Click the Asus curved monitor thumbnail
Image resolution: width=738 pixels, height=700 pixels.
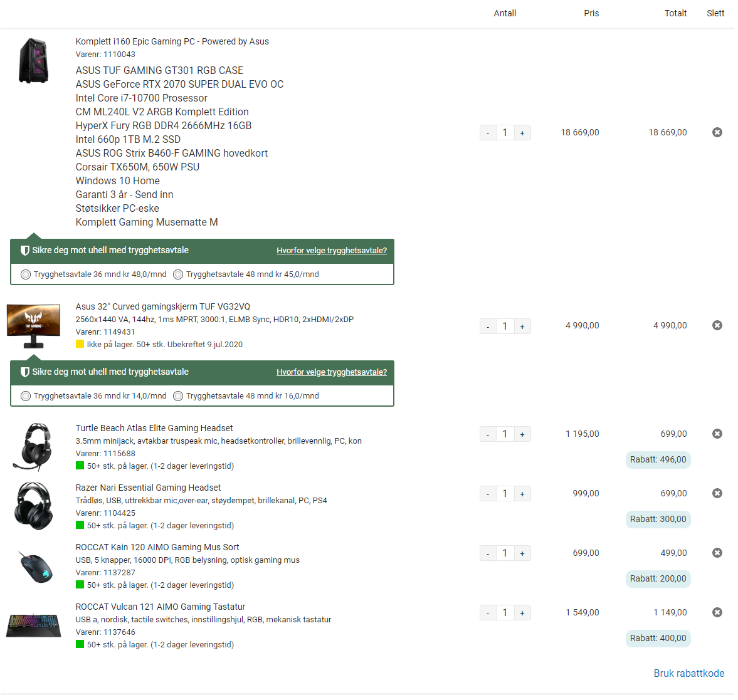[33, 326]
